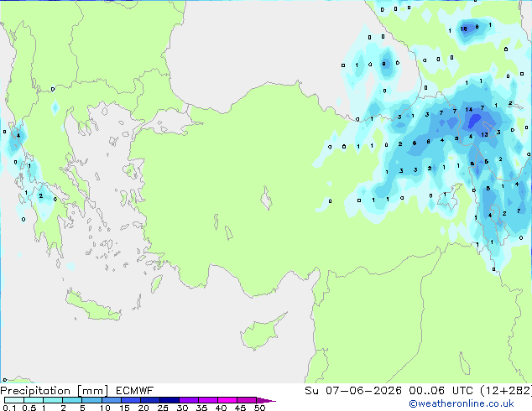Click the legend swatch between 0.5 and 1
The width and height of the screenshot is (532, 411).
(x=34, y=400)
